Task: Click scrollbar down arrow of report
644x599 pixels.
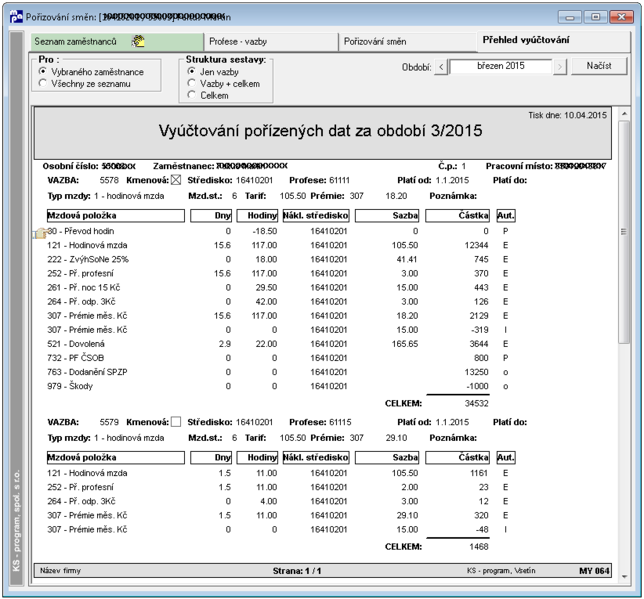Action: tap(624, 576)
